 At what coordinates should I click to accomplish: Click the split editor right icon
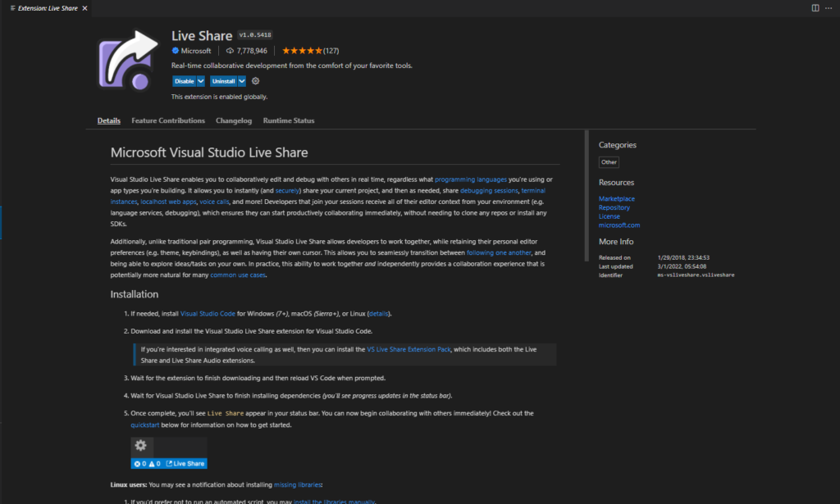pyautogui.click(x=815, y=8)
